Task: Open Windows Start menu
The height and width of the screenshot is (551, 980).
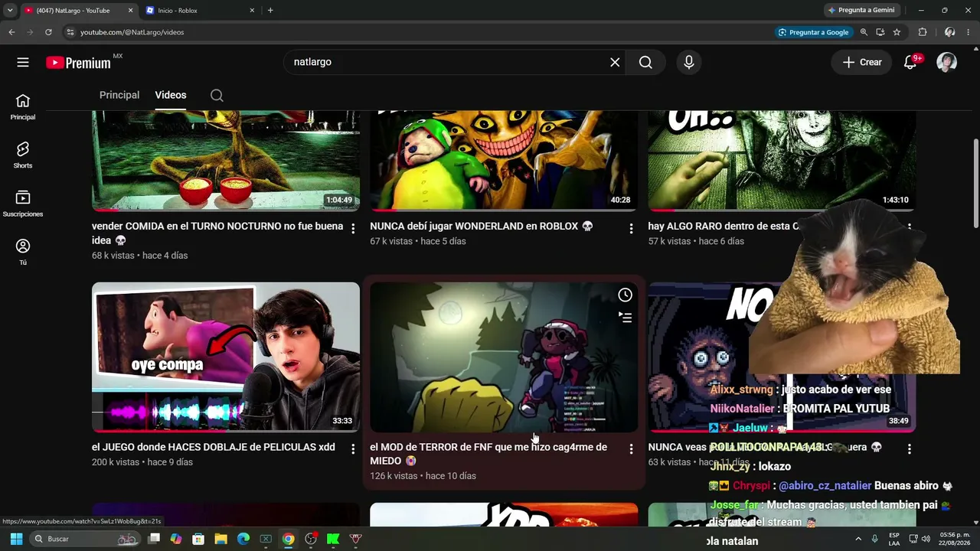Action: 16,539
